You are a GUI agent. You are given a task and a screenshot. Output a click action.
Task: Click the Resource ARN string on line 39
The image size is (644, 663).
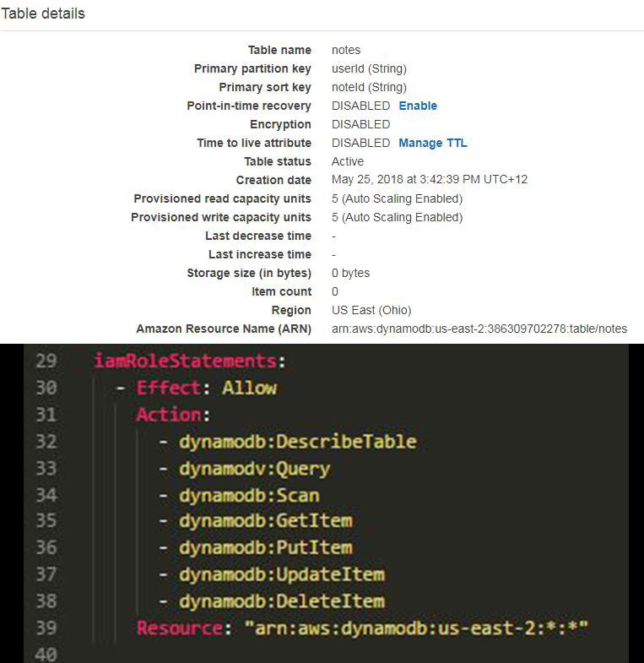(416, 628)
